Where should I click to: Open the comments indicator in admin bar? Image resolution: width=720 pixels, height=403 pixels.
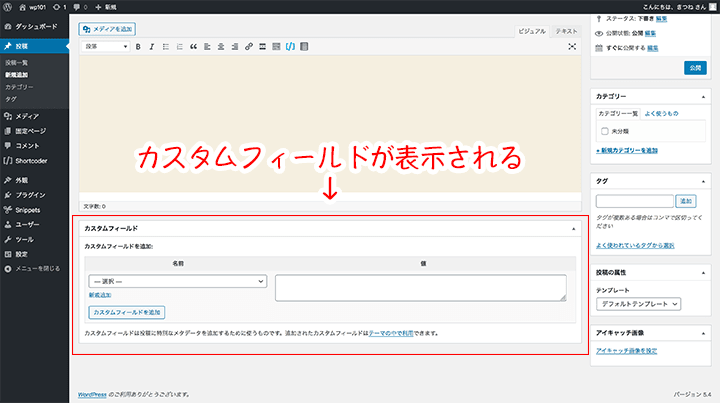[x=80, y=7]
